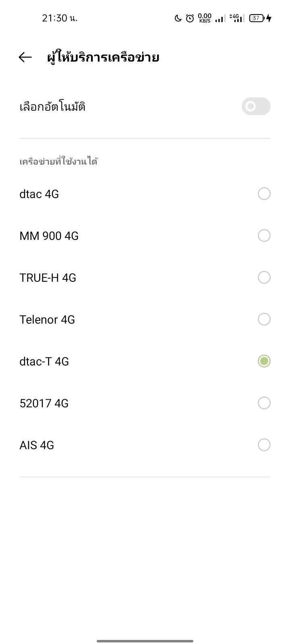Enable the automatic selection toggle
Image resolution: width=290 pixels, height=644 pixels.
click(x=256, y=106)
